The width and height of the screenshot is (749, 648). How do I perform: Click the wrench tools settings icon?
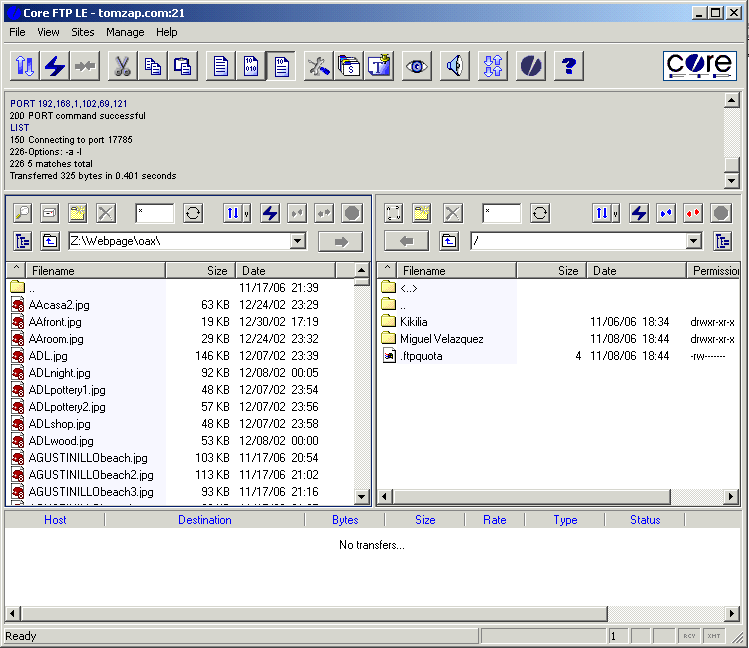click(x=318, y=66)
